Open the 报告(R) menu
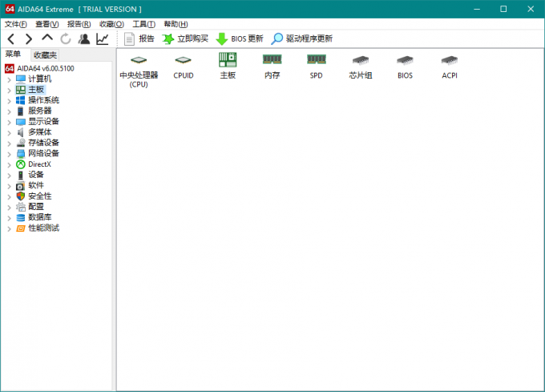Image resolution: width=545 pixels, height=392 pixels. [79, 24]
